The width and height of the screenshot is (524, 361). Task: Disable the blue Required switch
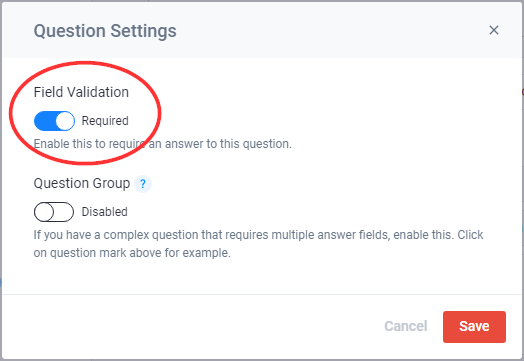pyautogui.click(x=54, y=121)
